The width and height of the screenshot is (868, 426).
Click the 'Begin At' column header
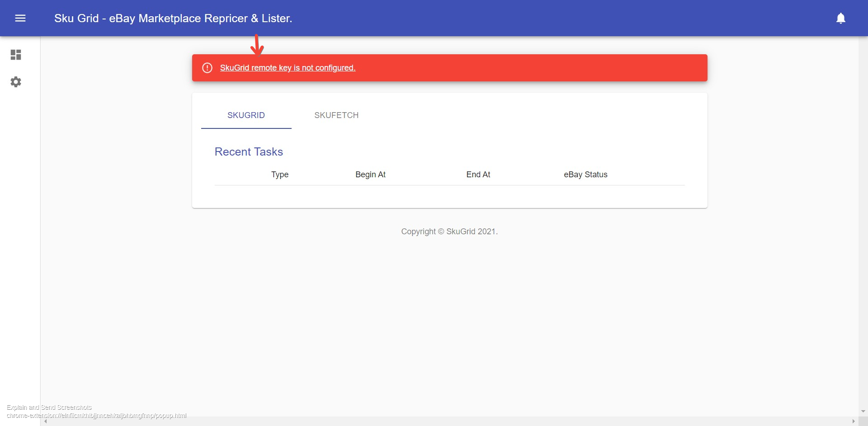click(370, 175)
